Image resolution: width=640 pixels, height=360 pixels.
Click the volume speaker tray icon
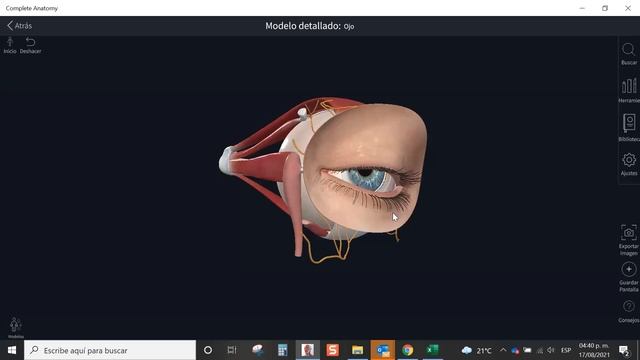[551, 350]
